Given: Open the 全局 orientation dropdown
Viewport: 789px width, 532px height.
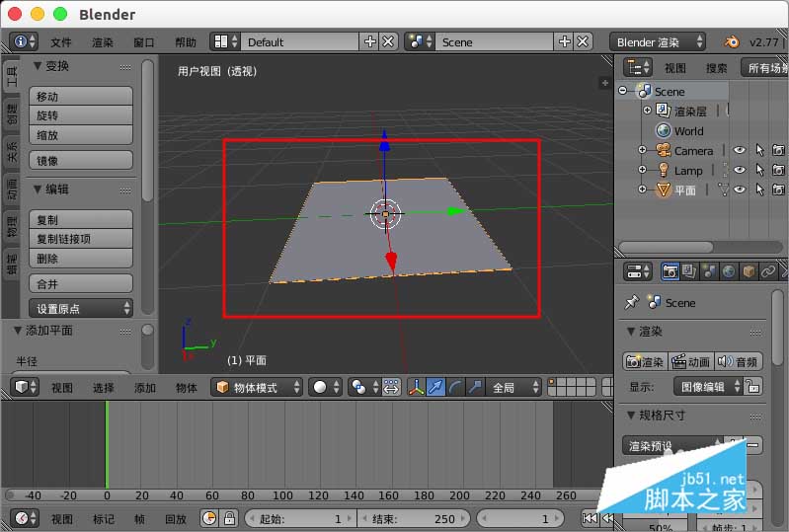Looking at the screenshot, I should [x=513, y=387].
